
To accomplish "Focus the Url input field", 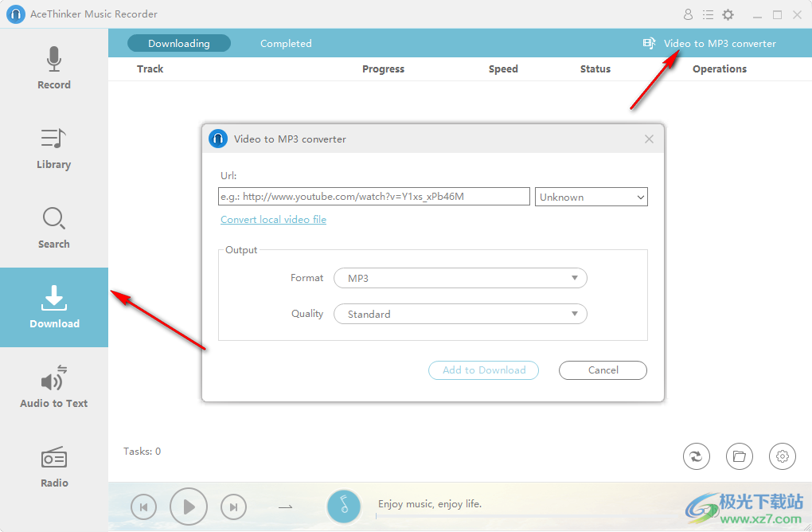I will pyautogui.click(x=374, y=197).
